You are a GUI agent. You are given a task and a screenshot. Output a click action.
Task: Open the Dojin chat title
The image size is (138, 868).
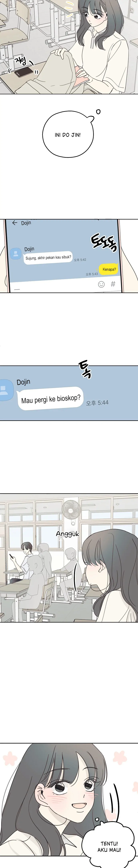(x=26, y=223)
